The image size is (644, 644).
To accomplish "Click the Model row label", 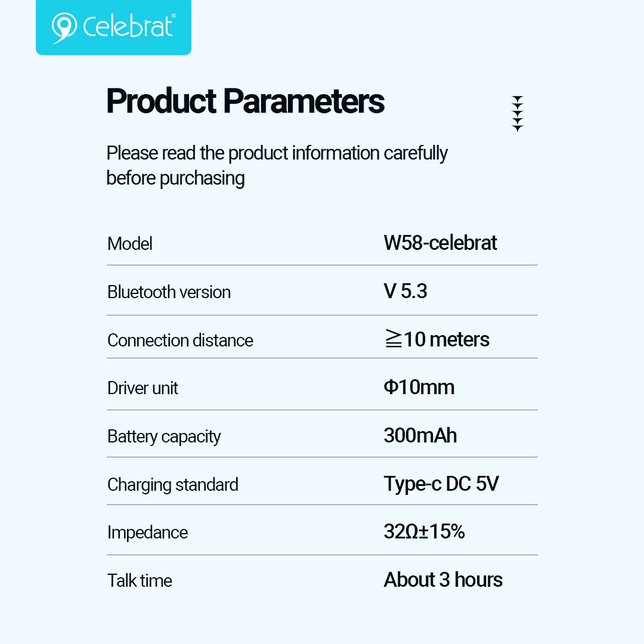I will [x=130, y=244].
